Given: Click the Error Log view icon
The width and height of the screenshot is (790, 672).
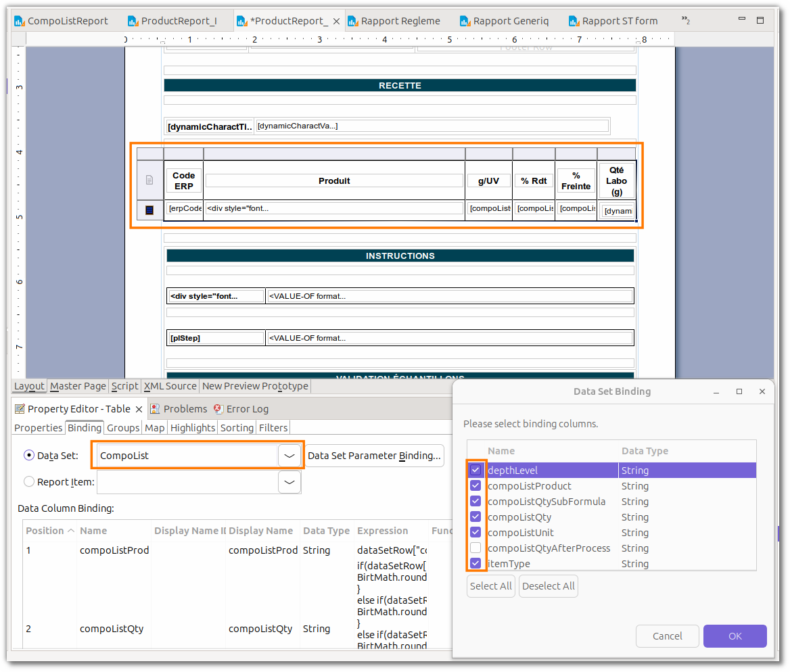Looking at the screenshot, I should pyautogui.click(x=218, y=409).
